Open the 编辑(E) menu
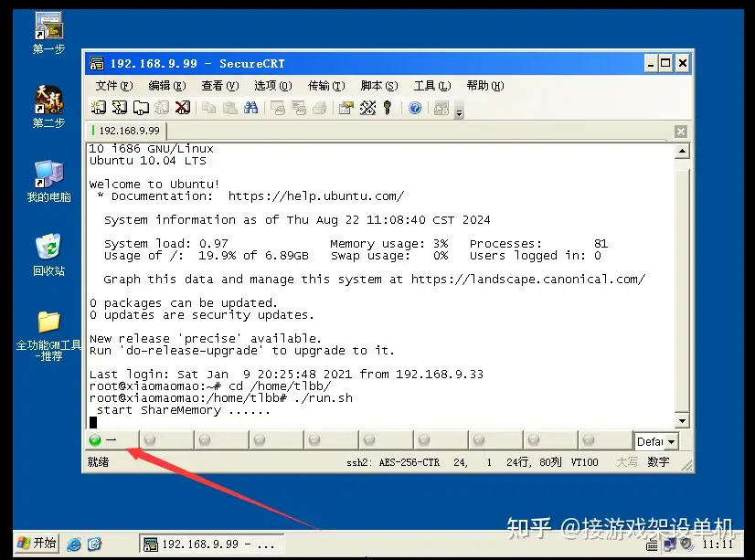 [167, 86]
